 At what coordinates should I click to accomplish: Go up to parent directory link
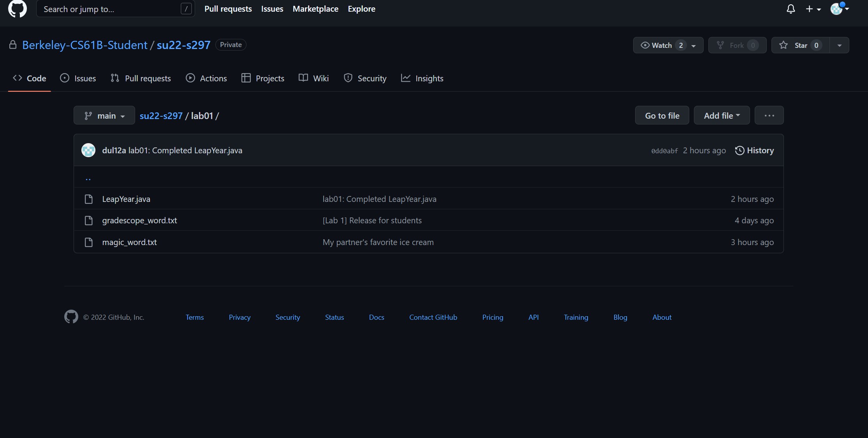click(88, 178)
